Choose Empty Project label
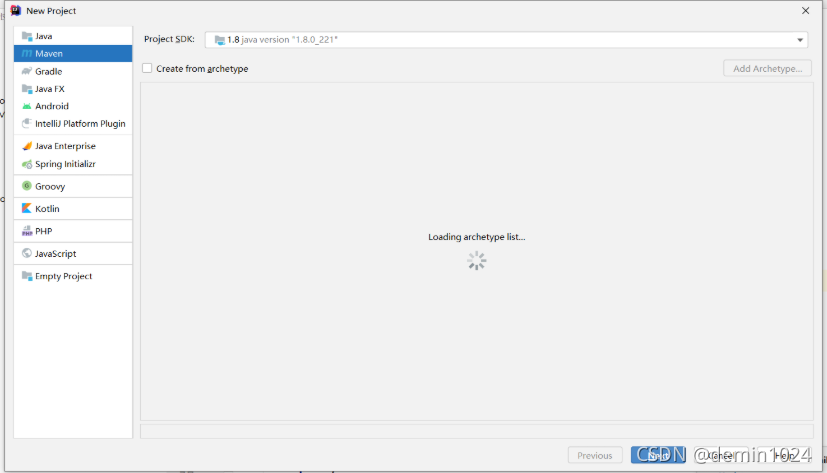Screen dimensions: 827x473 point(64,276)
